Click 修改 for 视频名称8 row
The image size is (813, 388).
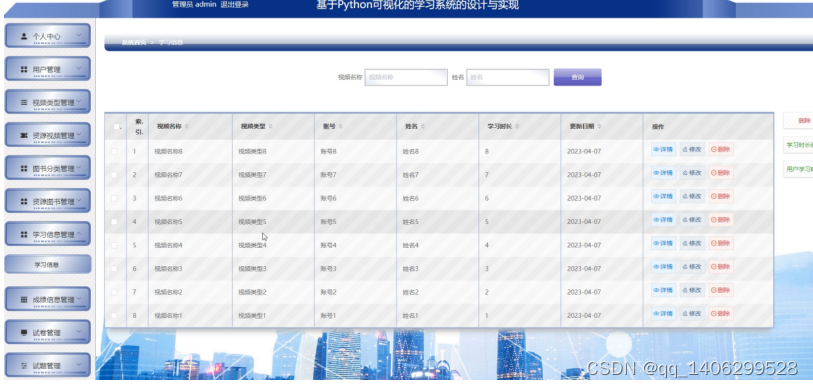692,149
